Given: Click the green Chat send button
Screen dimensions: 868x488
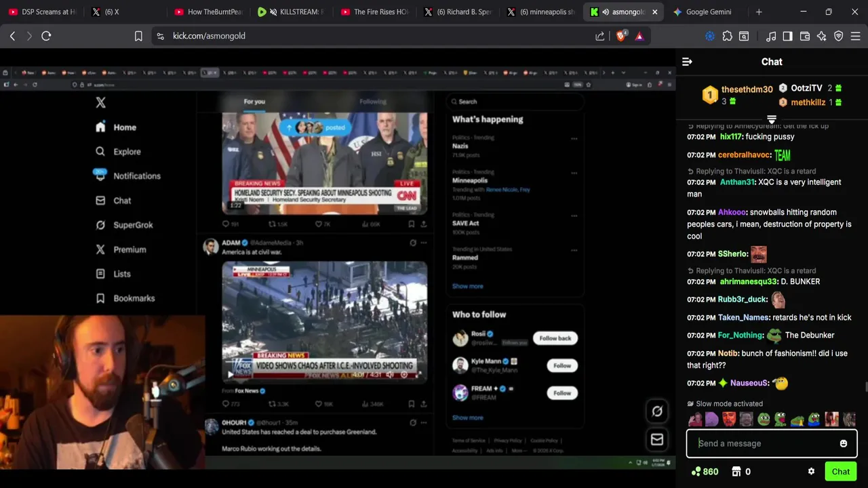Looking at the screenshot, I should 841,472.
